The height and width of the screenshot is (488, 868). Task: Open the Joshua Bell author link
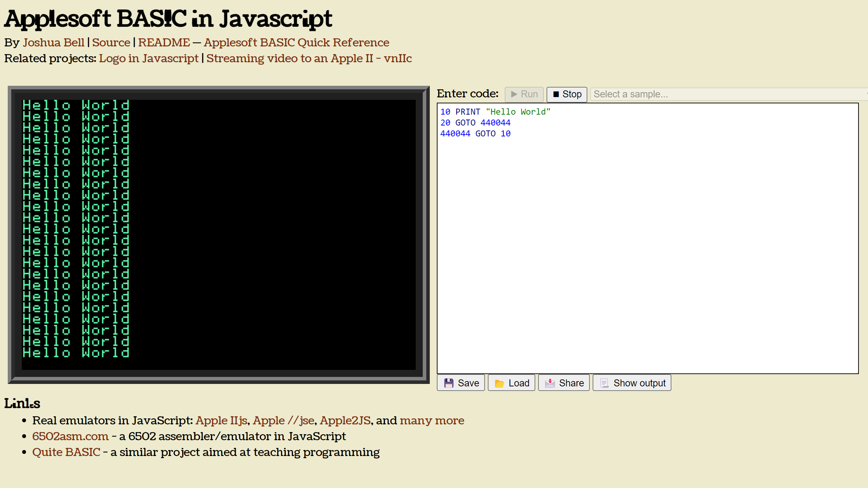coord(53,43)
